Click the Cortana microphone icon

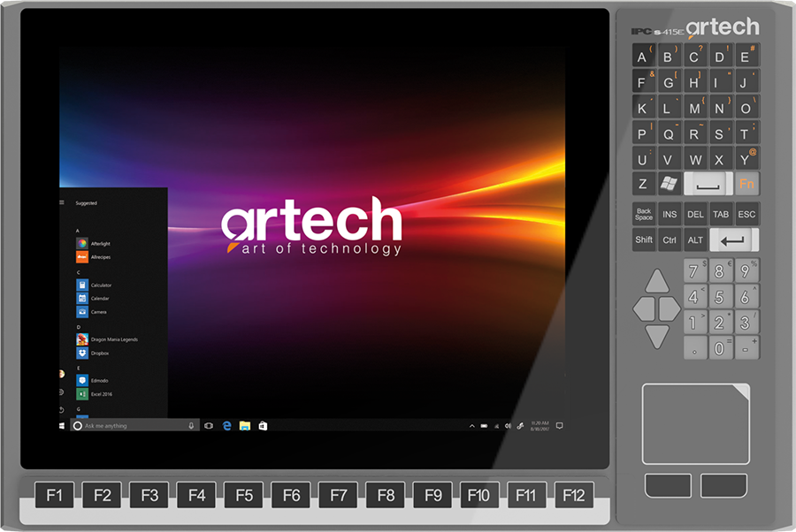[x=191, y=426]
